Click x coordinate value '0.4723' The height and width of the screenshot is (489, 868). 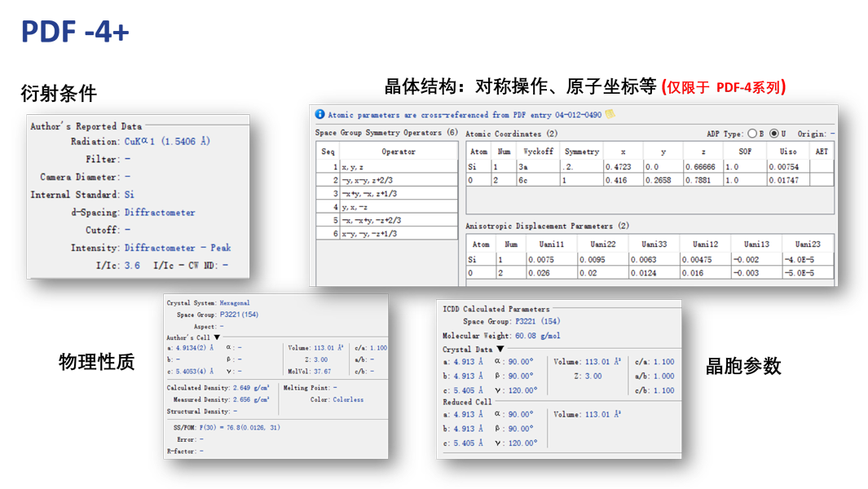[x=623, y=167]
